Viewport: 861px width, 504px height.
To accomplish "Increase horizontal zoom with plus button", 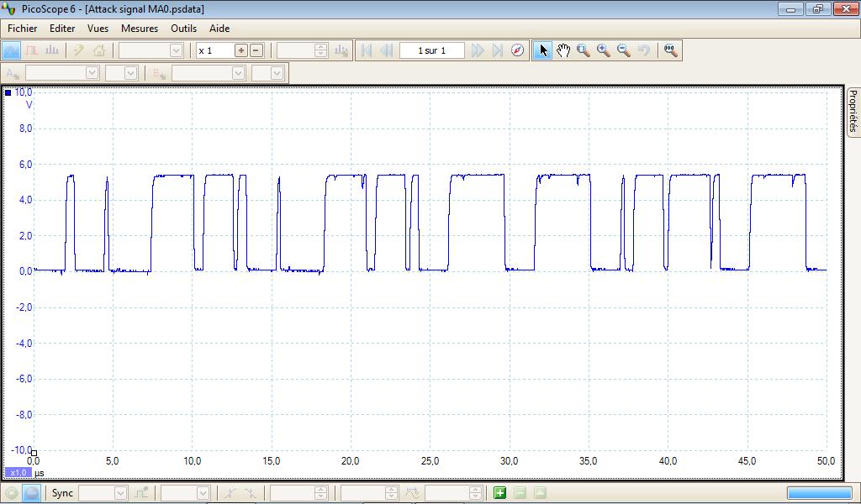I will pos(241,50).
